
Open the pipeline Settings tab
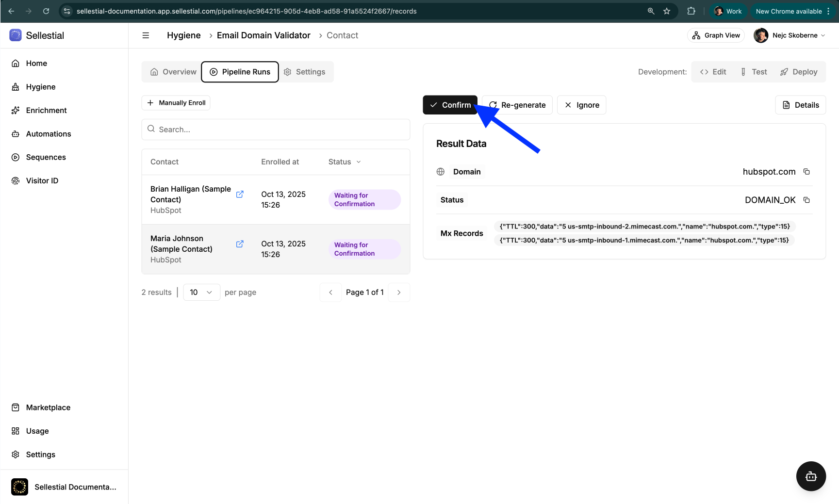305,72
